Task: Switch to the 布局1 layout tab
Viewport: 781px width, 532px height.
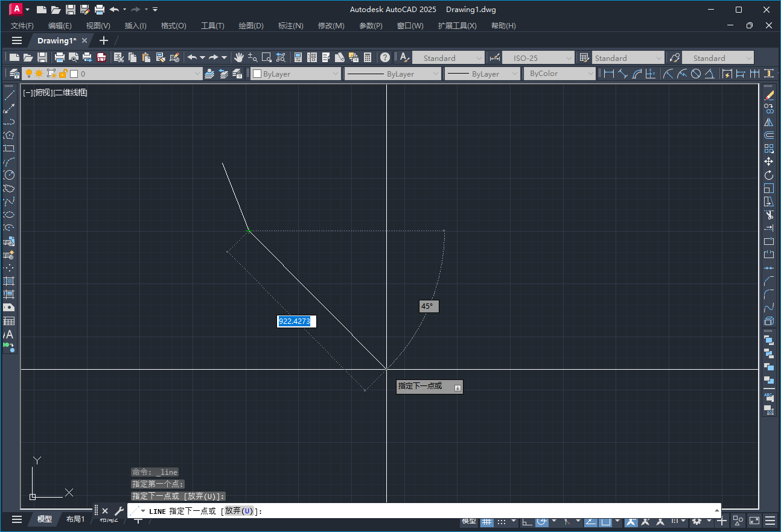Action: pyautogui.click(x=75, y=519)
